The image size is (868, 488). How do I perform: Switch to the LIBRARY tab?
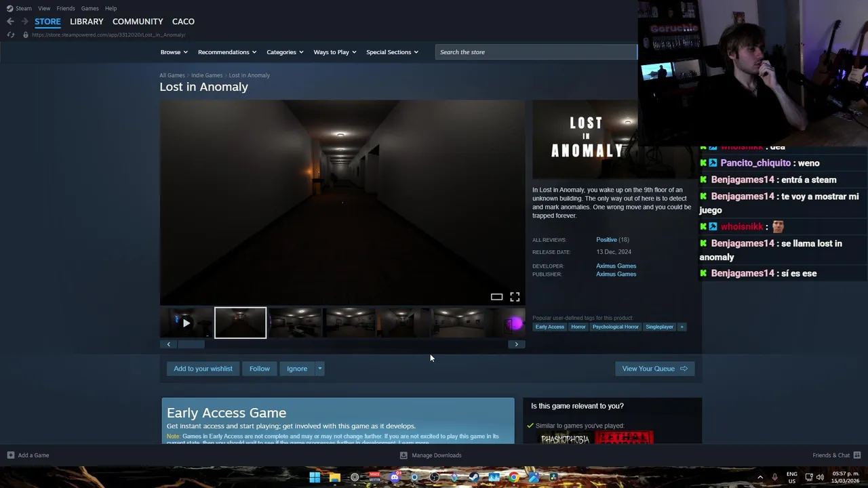tap(87, 22)
